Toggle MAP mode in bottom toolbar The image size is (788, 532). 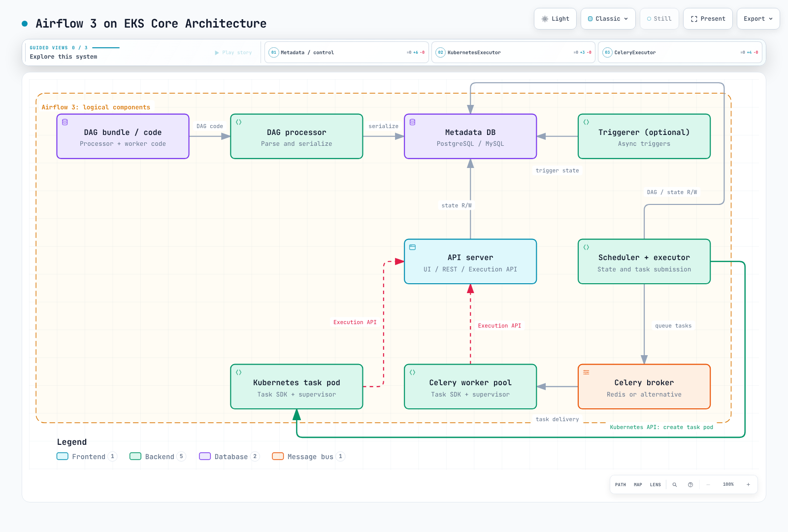tap(638, 485)
